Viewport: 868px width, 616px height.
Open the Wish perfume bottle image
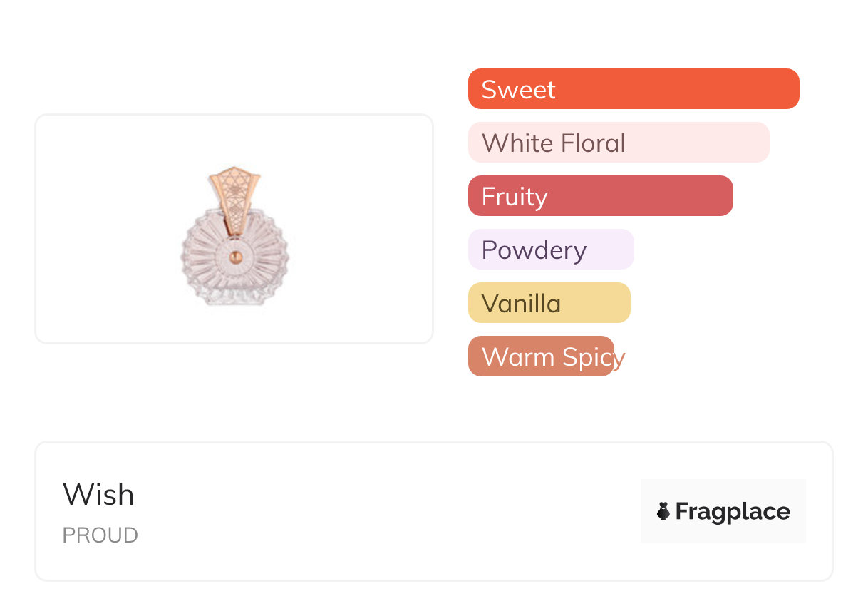click(x=234, y=239)
